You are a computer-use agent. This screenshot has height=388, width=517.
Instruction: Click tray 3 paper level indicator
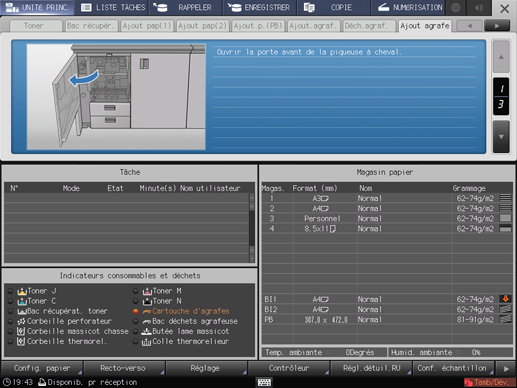pos(506,218)
